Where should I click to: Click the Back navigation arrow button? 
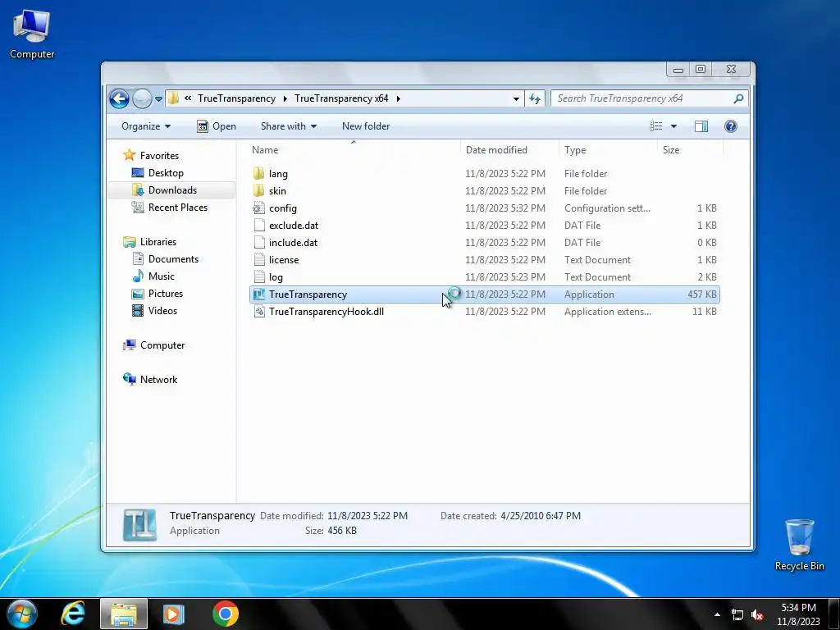click(120, 98)
